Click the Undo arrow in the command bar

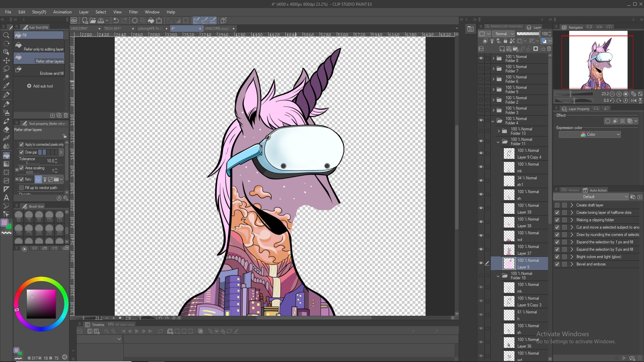(116, 20)
